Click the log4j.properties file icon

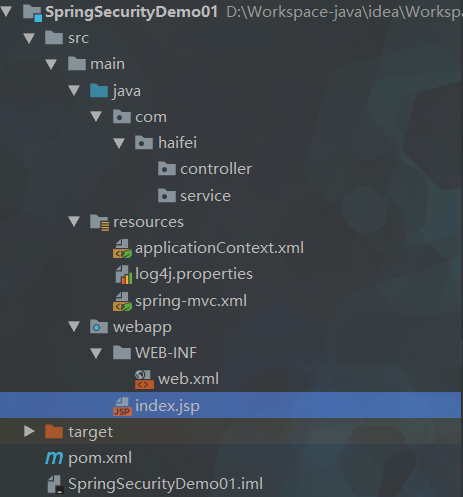[124, 275]
